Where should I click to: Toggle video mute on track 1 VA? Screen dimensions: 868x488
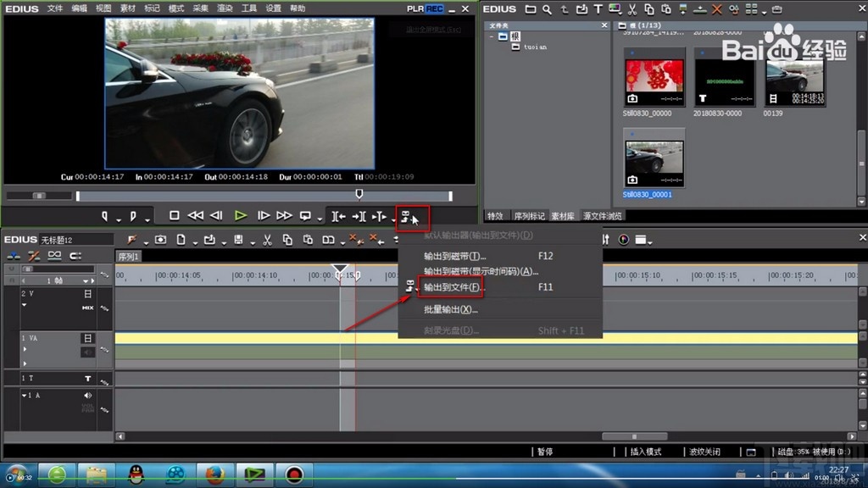87,338
